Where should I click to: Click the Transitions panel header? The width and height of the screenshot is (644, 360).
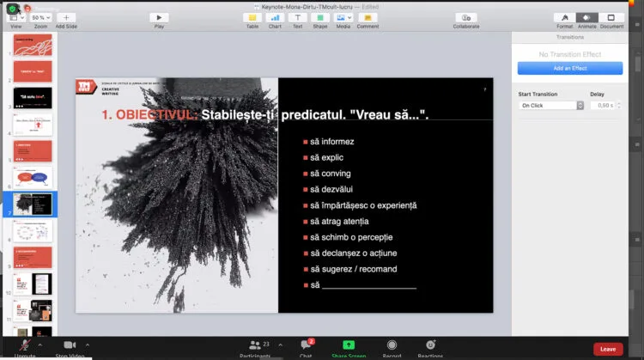tap(569, 37)
